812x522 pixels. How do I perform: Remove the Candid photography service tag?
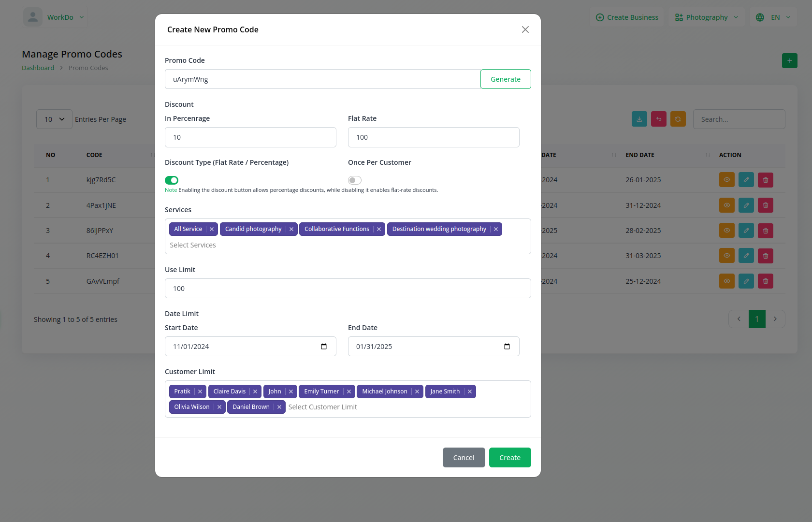click(291, 229)
